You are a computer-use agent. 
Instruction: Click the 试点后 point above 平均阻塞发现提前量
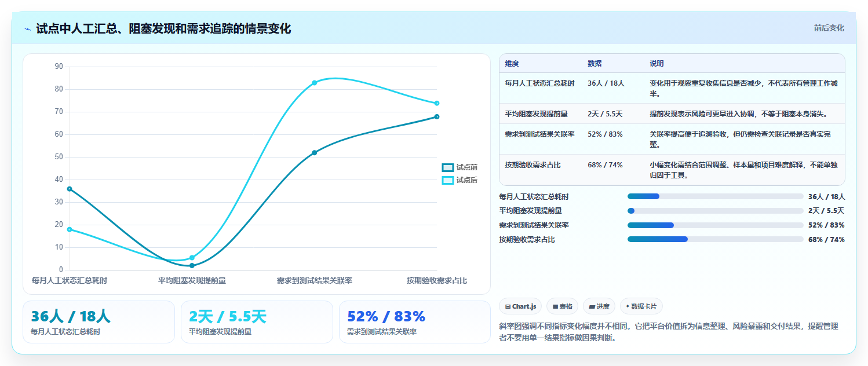click(x=192, y=258)
